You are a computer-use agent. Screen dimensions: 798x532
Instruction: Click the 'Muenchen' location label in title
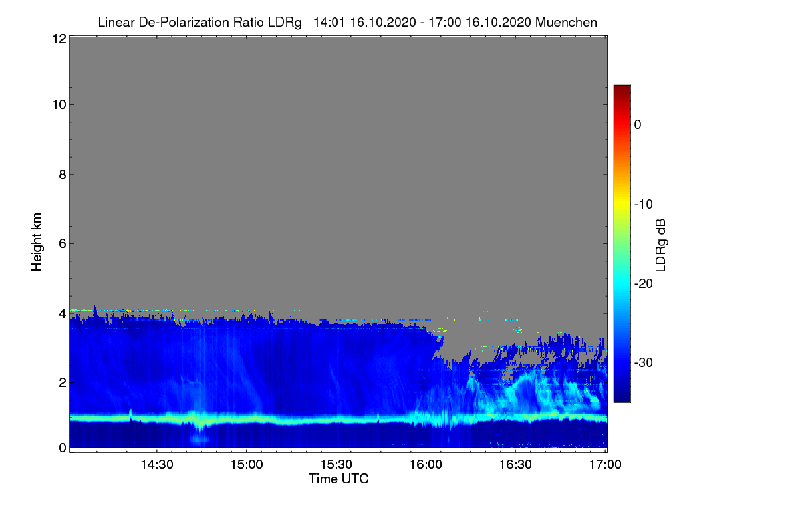tap(566, 22)
